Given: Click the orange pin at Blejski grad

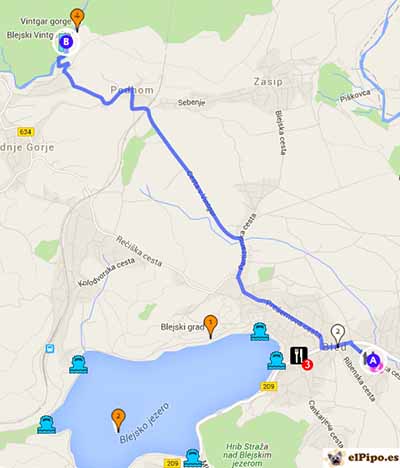Looking at the screenshot, I should click(211, 327).
